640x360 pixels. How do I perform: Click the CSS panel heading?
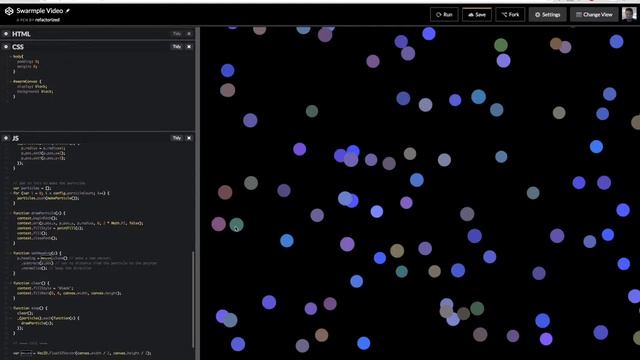[x=18, y=47]
